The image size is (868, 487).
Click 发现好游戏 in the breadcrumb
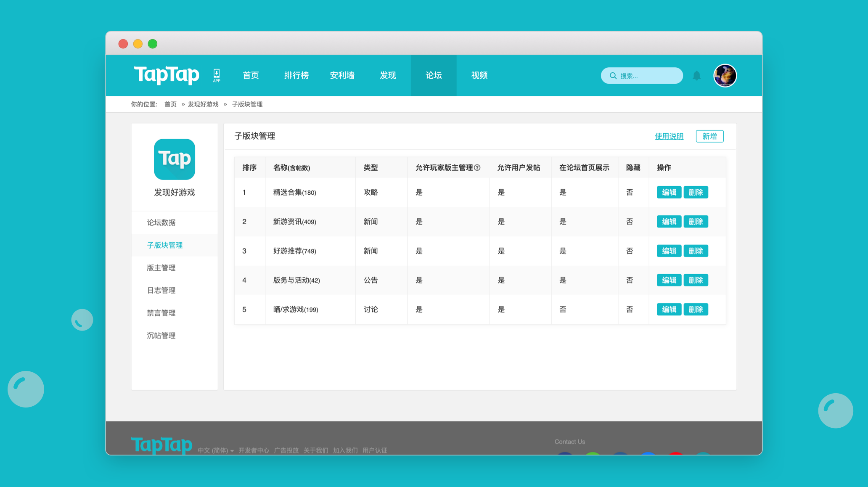pos(203,104)
